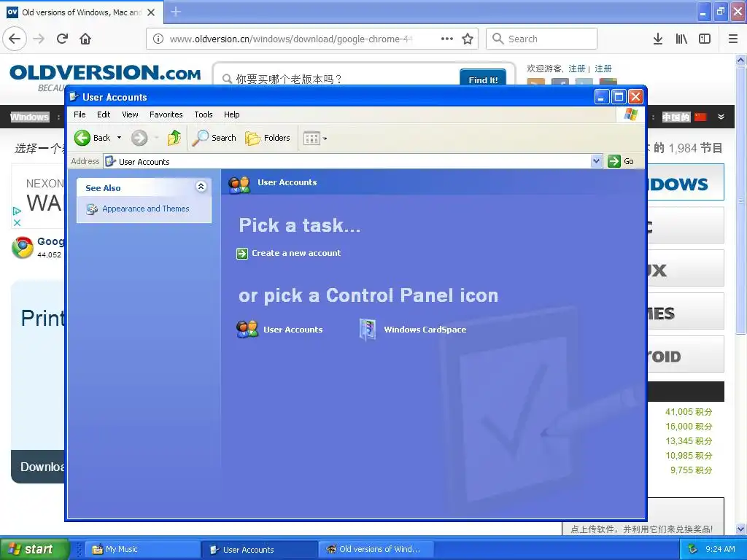Collapse the See Also panel

click(201, 187)
